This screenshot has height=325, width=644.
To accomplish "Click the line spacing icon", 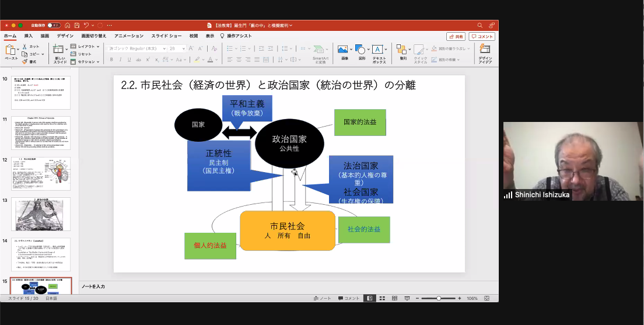I will tap(285, 48).
